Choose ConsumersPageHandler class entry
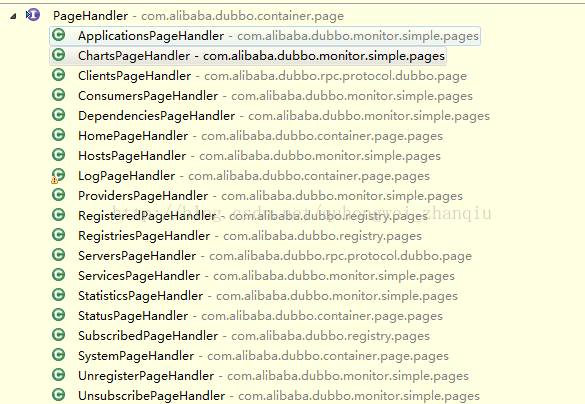The height and width of the screenshot is (404, 585). coord(275,96)
